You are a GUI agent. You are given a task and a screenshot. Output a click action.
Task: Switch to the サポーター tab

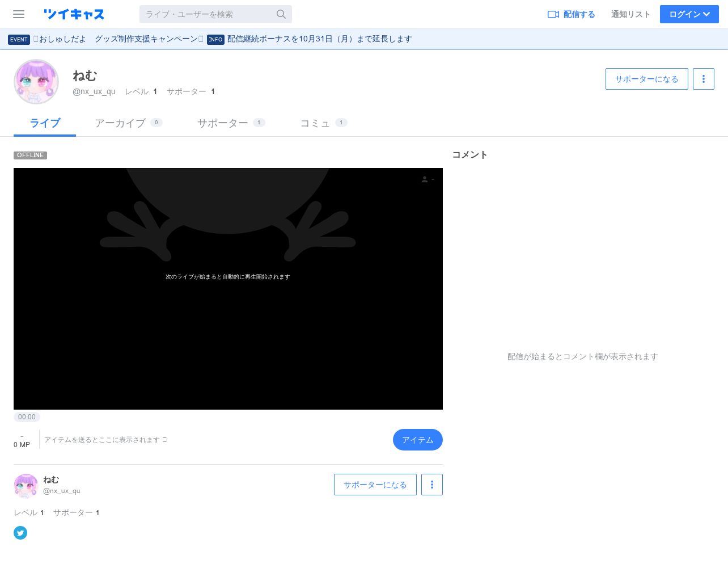point(231,123)
